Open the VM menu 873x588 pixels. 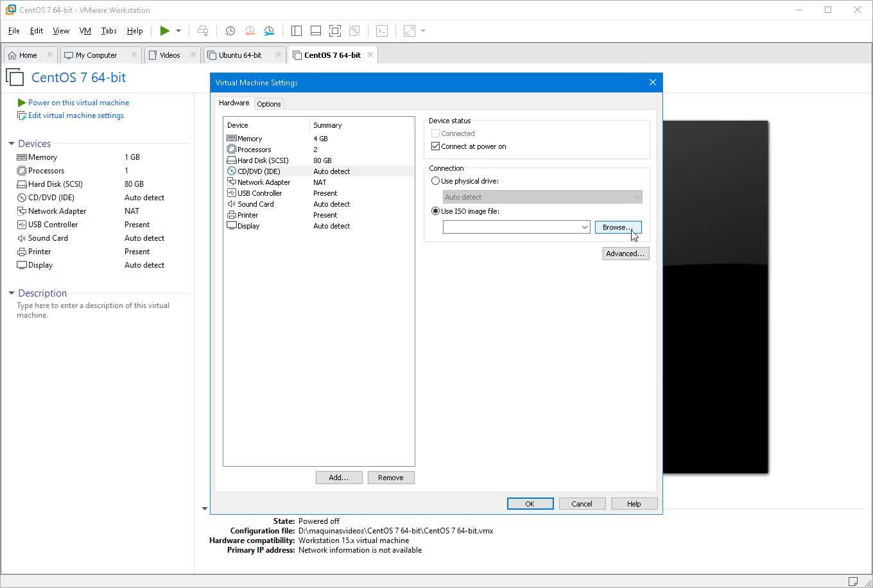click(85, 31)
